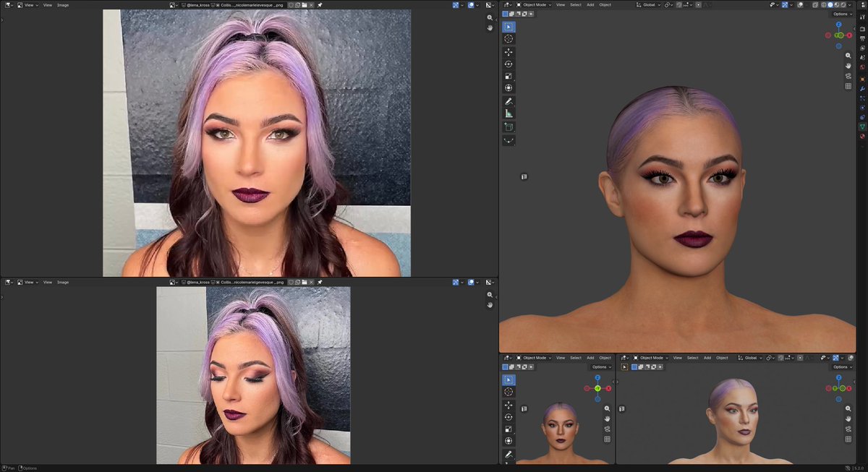
Task: Select the Add Cube tool in main 3D viewport
Action: click(x=509, y=126)
